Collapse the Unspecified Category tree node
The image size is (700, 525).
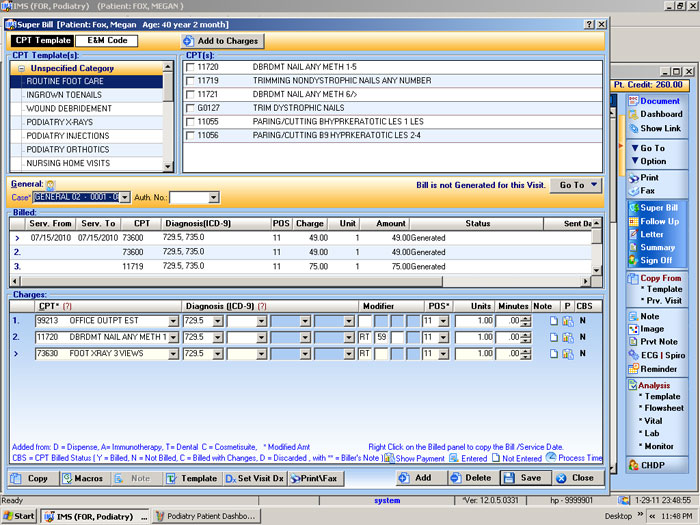click(21, 69)
